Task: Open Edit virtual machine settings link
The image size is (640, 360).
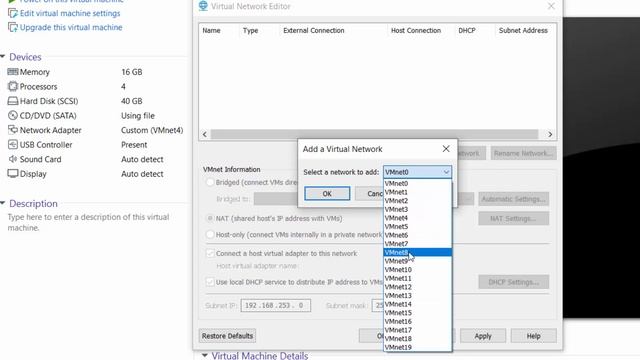Action: (x=70, y=13)
